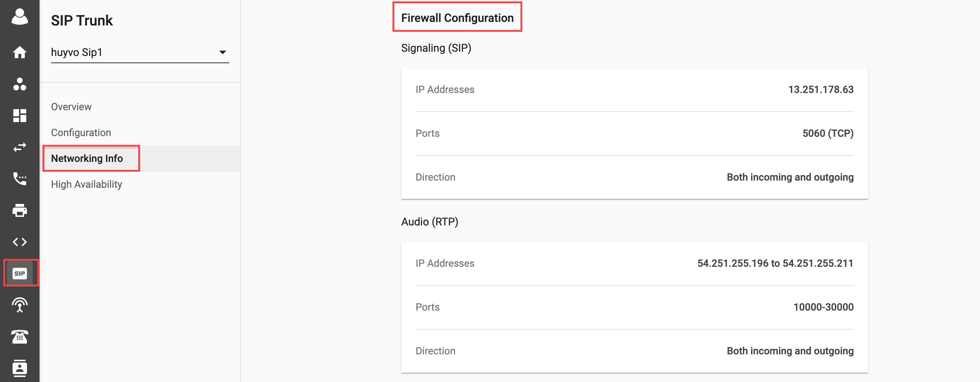The width and height of the screenshot is (980, 382).
Task: Select RTP IP range 54.251.255.196 to 54.251.255.211
Action: (x=775, y=264)
